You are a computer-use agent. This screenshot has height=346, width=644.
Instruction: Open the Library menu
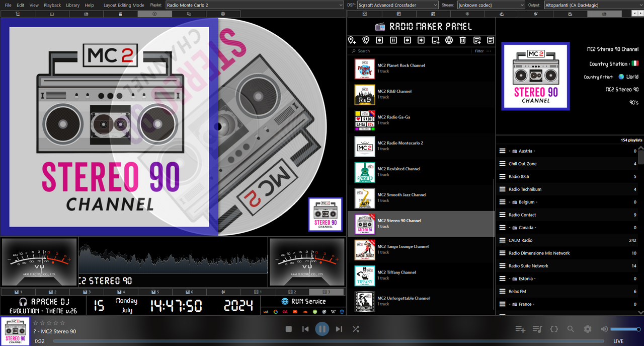coord(72,5)
